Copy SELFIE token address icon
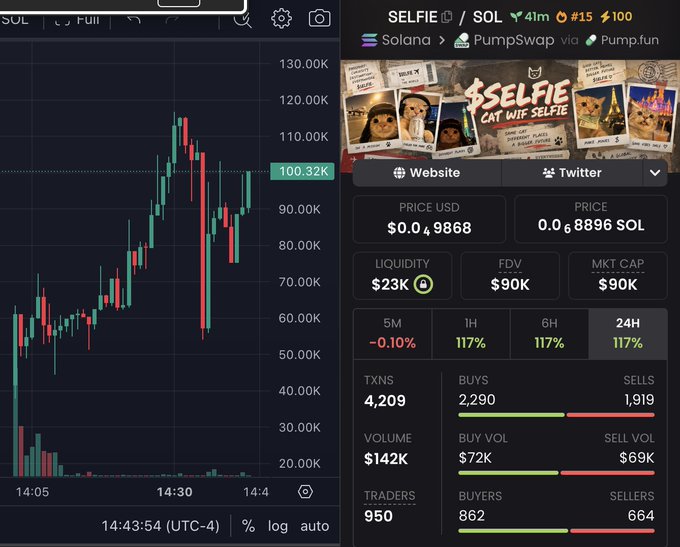The width and height of the screenshot is (680, 547). [447, 17]
